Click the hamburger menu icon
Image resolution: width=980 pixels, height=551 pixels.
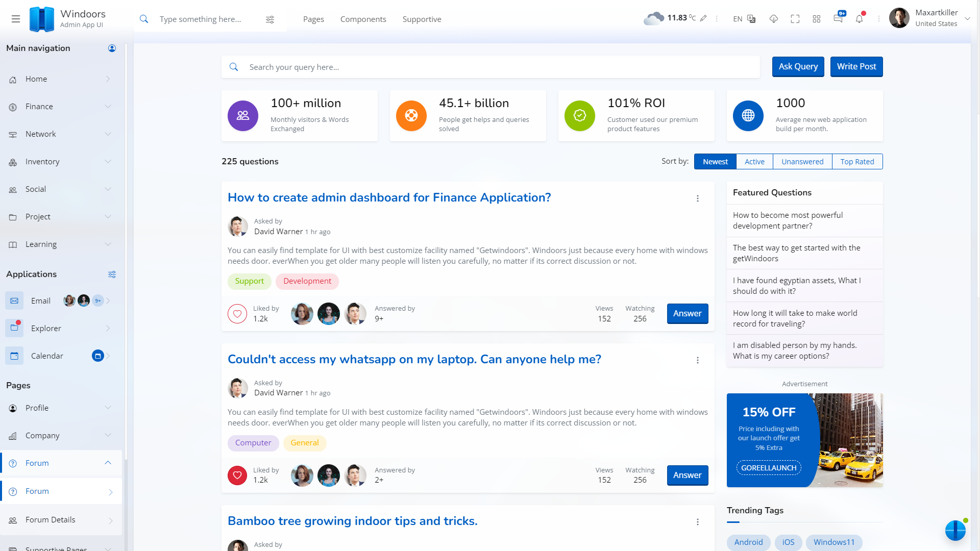coord(16,19)
